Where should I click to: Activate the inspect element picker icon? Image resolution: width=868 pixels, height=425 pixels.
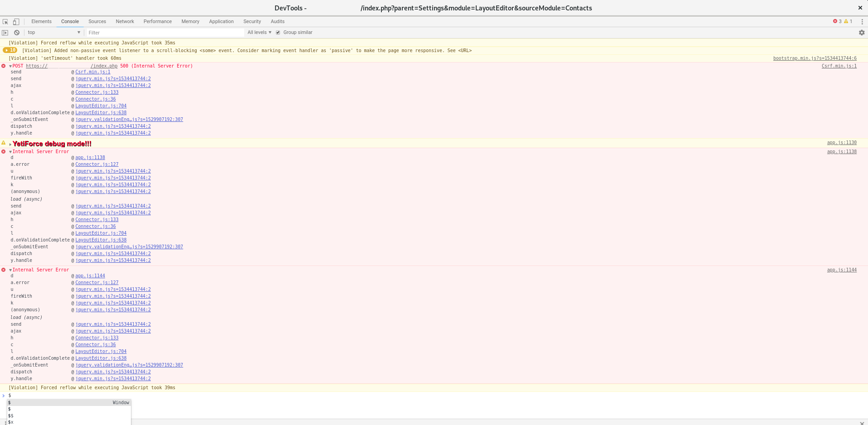(x=5, y=22)
